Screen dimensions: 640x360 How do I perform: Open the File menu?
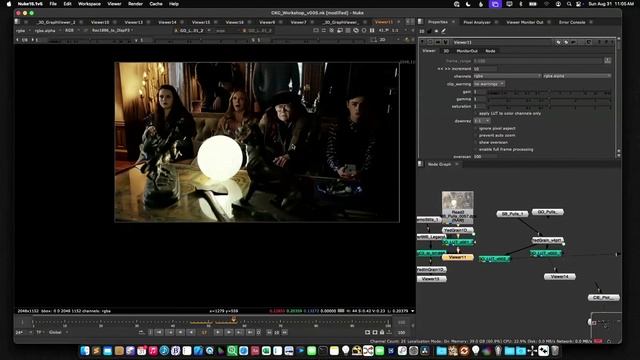coord(53,4)
